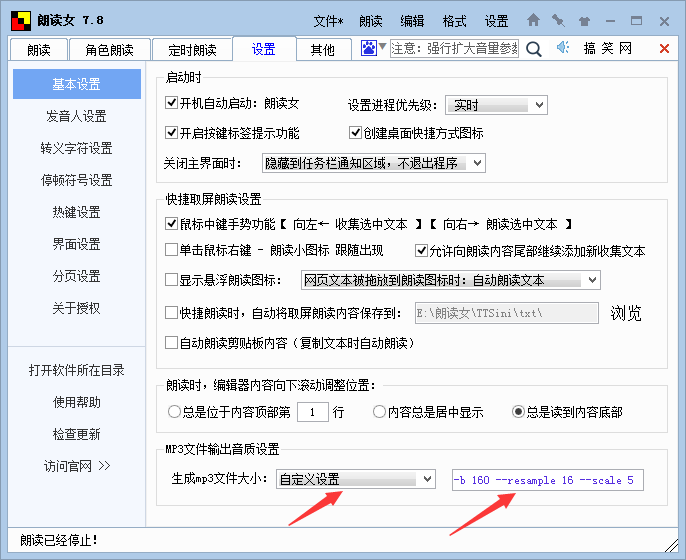
Task: Switch to the 定时朗读 tab
Action: point(192,49)
